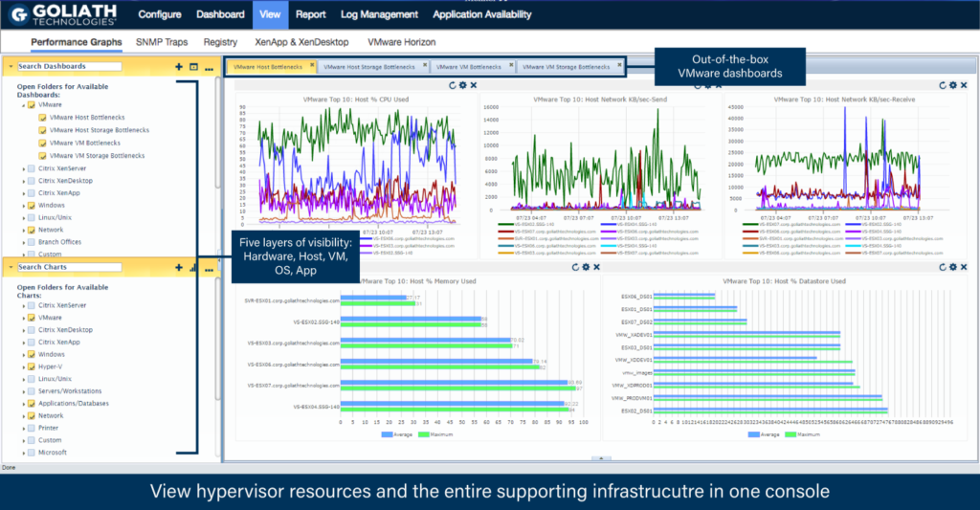
Task: Close the VMware Host Storage Bottlenecks tab
Action: click(422, 66)
